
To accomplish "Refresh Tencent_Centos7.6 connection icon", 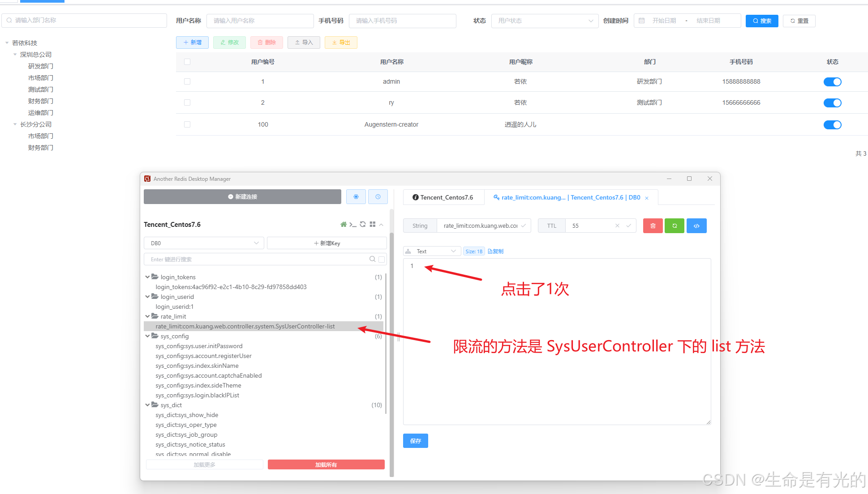I will coord(363,225).
